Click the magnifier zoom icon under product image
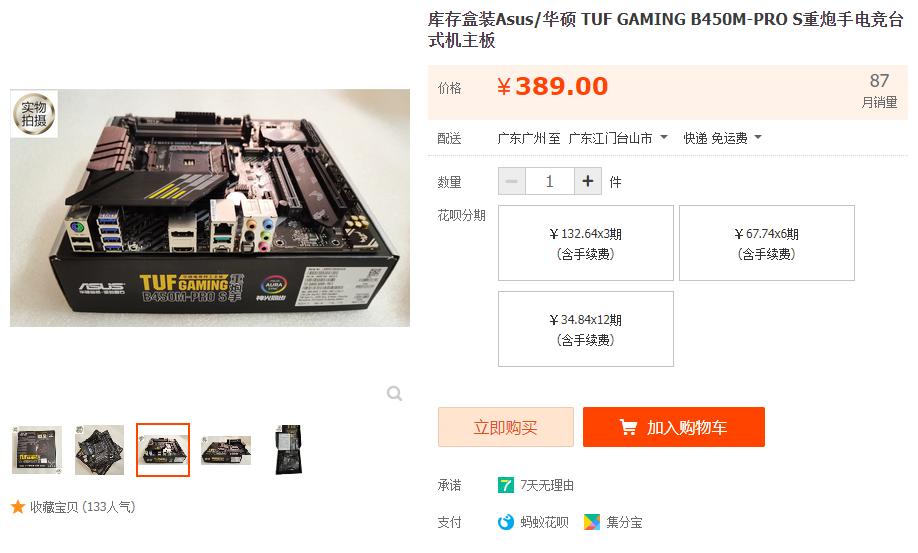Image resolution: width=918 pixels, height=553 pixels. (x=395, y=393)
